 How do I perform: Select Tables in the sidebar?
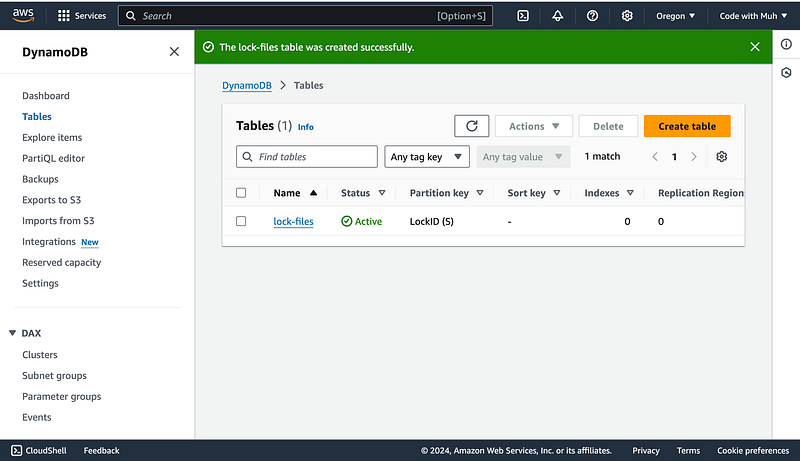(37, 117)
